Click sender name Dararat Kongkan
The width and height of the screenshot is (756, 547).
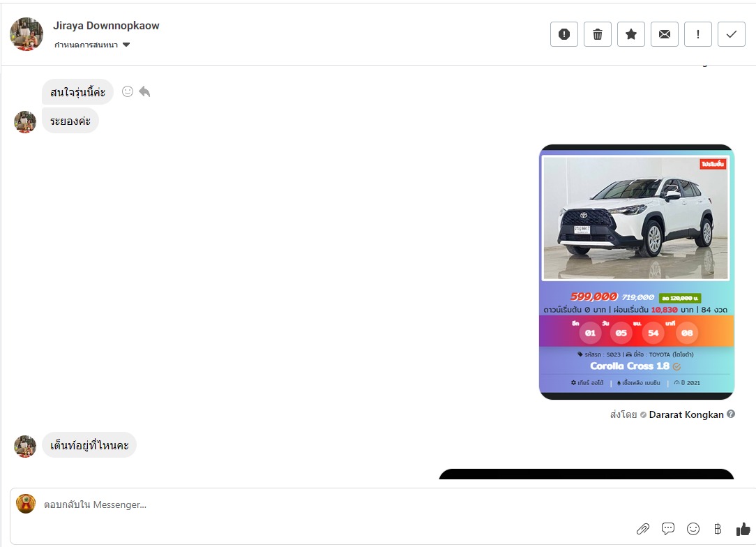pos(686,414)
